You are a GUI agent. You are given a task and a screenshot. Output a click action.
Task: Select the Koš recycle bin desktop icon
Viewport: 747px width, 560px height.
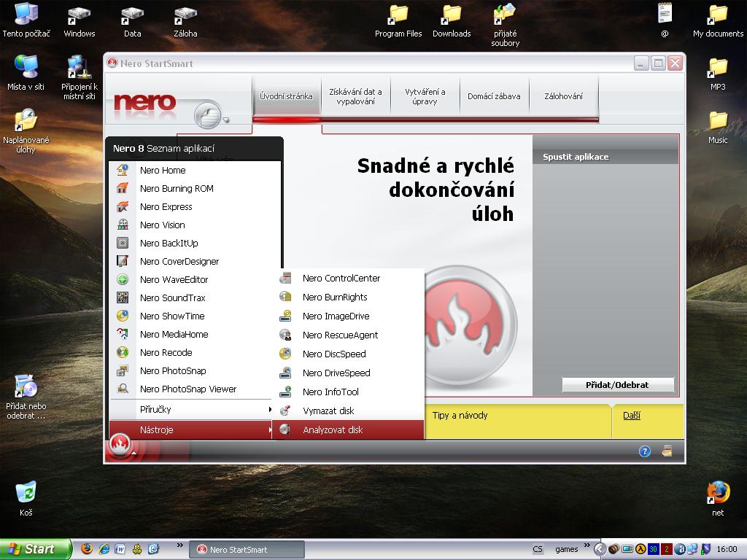tap(26, 499)
